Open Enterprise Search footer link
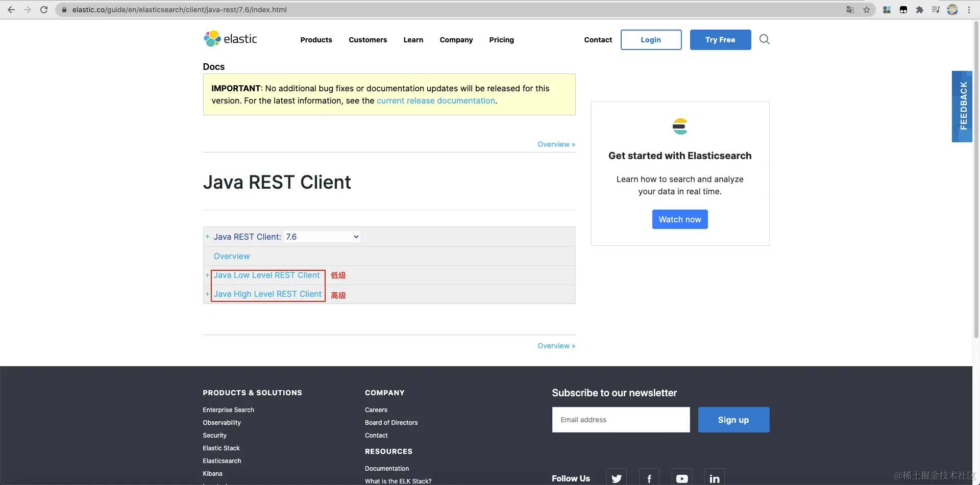The image size is (980, 485). pyautogui.click(x=229, y=410)
